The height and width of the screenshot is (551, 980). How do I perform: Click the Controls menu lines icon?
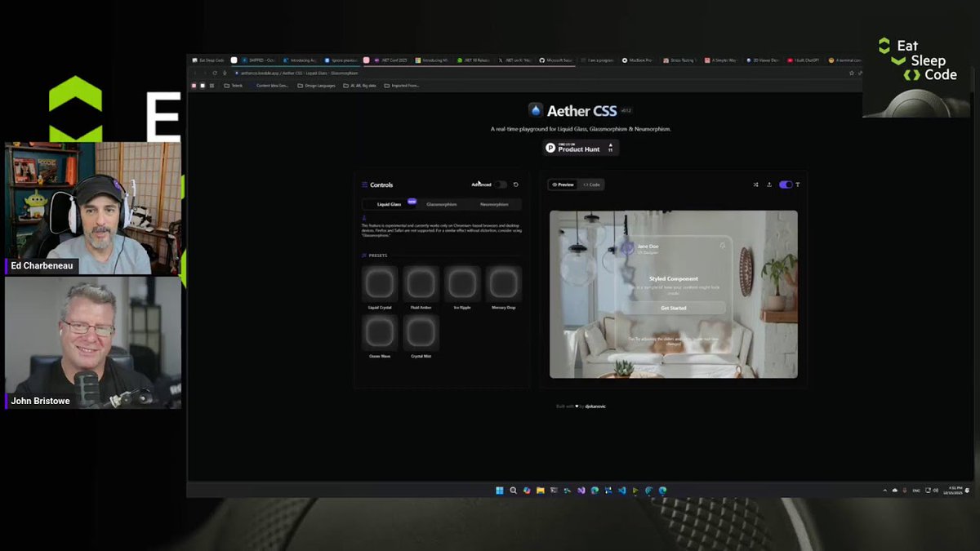(x=365, y=184)
